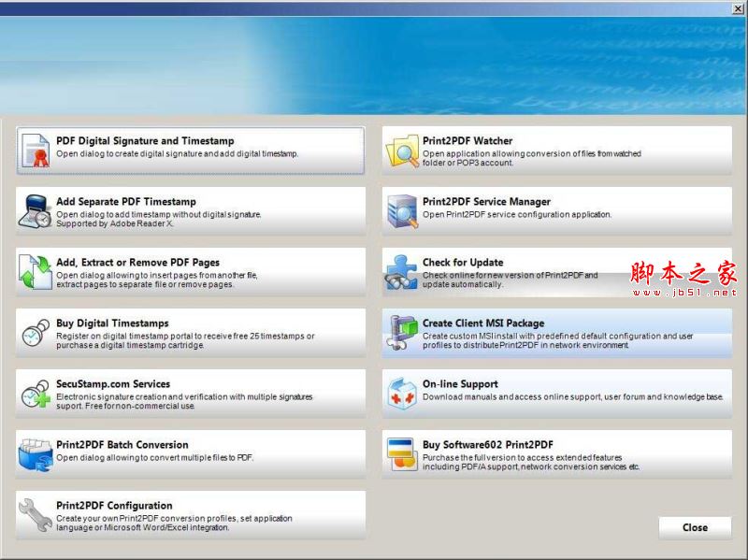This screenshot has width=748, height=560.
Task: Select Create Client MSI Package title
Action: click(483, 323)
